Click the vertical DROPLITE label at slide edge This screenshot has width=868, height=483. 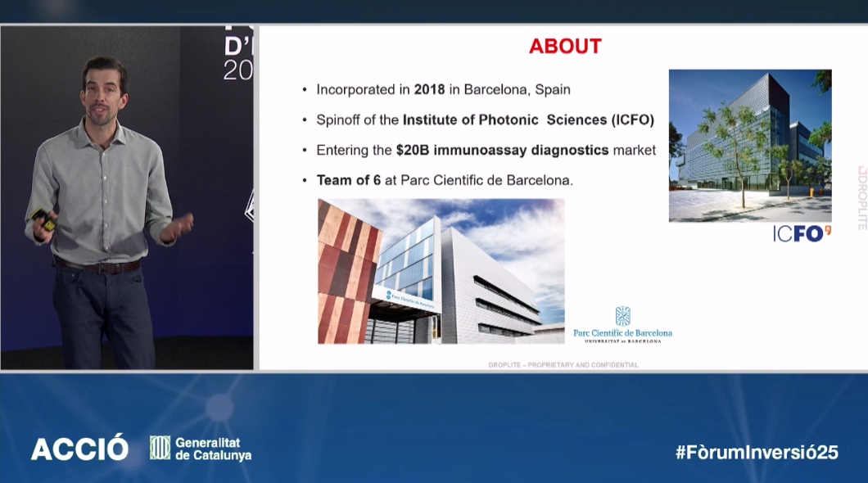(862, 197)
